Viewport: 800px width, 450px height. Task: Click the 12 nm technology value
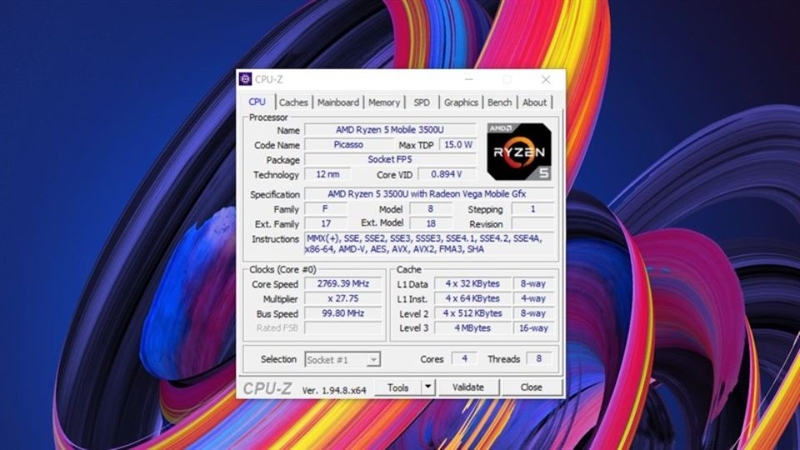click(328, 174)
